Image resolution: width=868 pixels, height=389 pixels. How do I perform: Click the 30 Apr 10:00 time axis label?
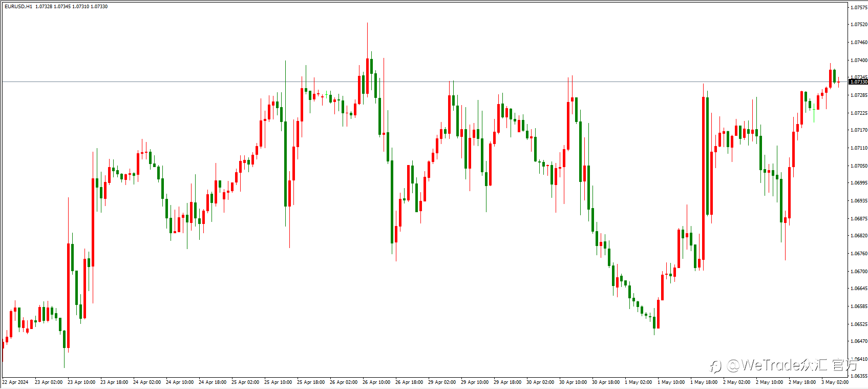pos(573,382)
